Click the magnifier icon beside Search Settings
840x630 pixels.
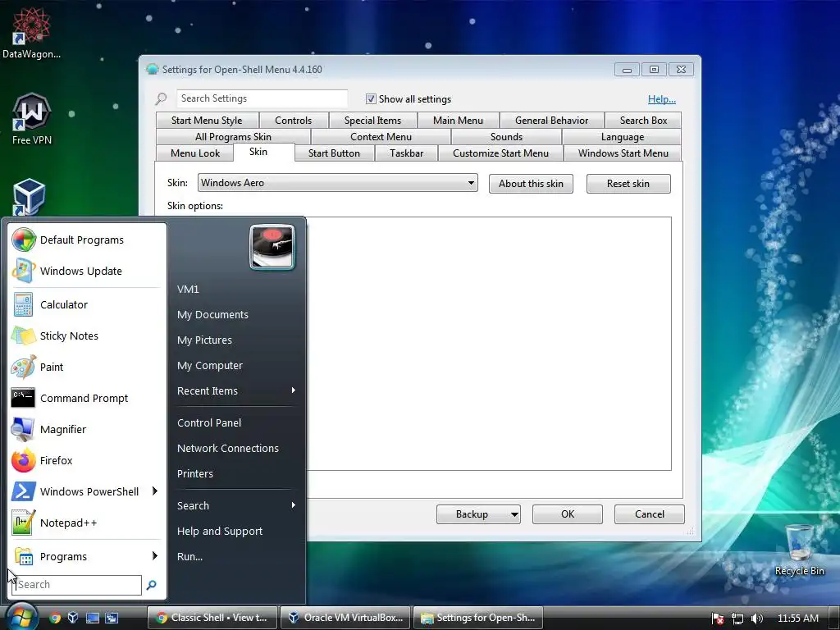pos(162,98)
